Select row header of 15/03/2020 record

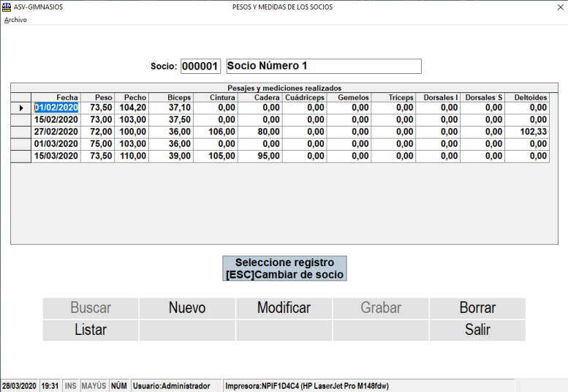point(21,157)
